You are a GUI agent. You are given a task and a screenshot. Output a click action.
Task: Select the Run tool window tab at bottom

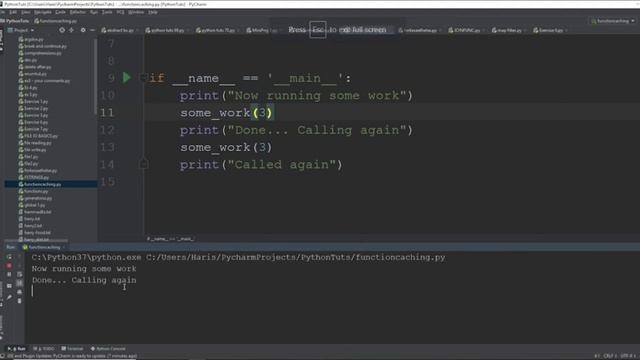[x=17, y=349]
